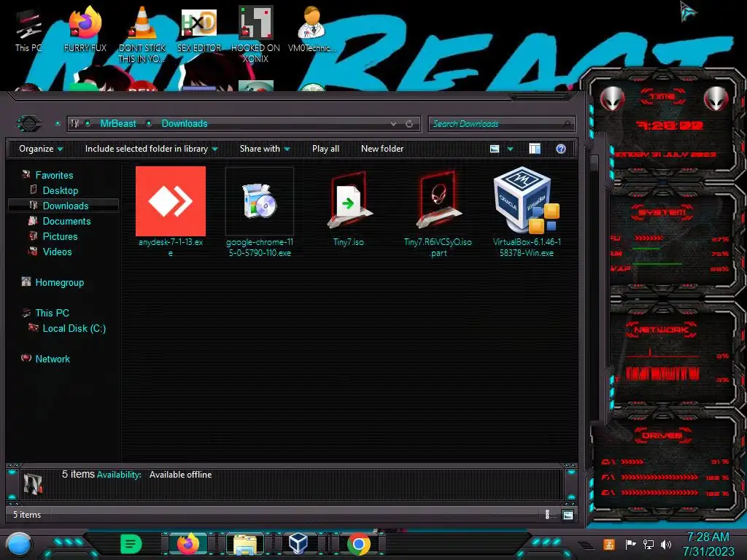The image size is (747, 560).
Task: Click the Available offline status text
Action: pos(181,475)
